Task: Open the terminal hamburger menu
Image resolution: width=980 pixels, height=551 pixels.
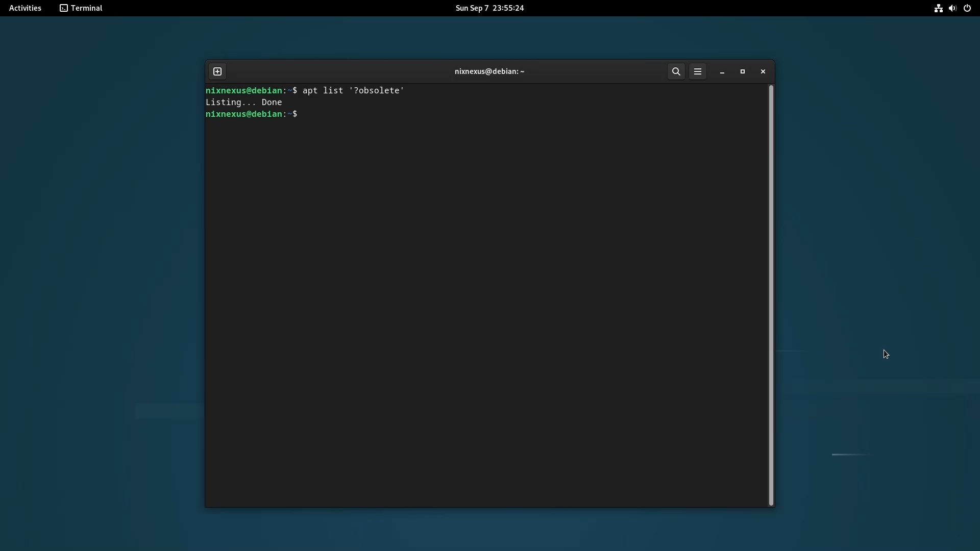Action: click(698, 71)
